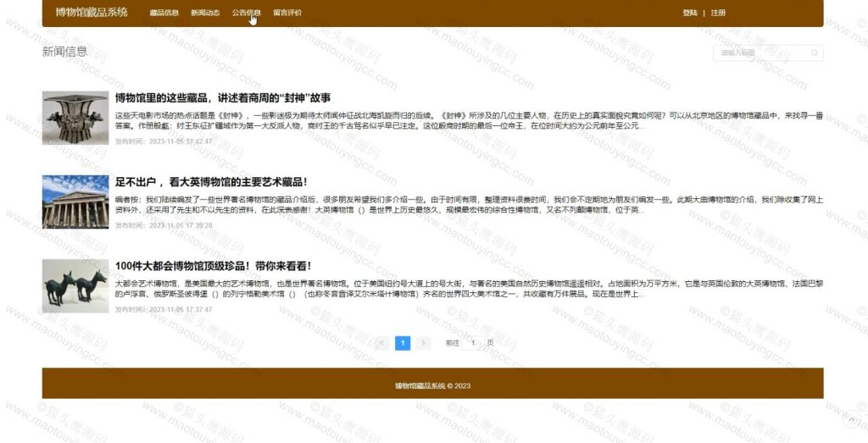Select 留言评价 in the navigation bar
This screenshot has height=443, width=868.
(x=287, y=13)
